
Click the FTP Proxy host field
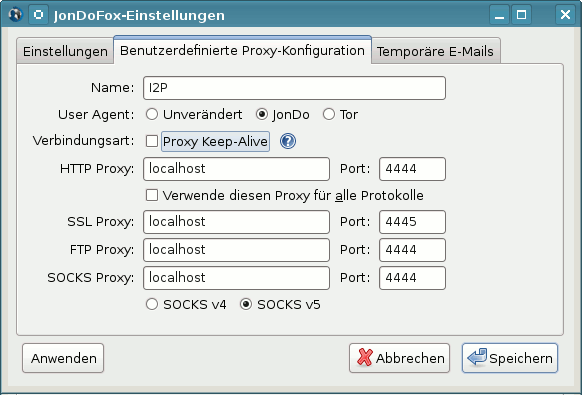pyautogui.click(x=236, y=250)
